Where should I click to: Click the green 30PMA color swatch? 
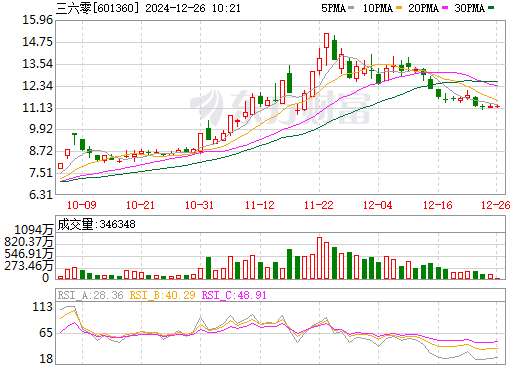[491, 8]
